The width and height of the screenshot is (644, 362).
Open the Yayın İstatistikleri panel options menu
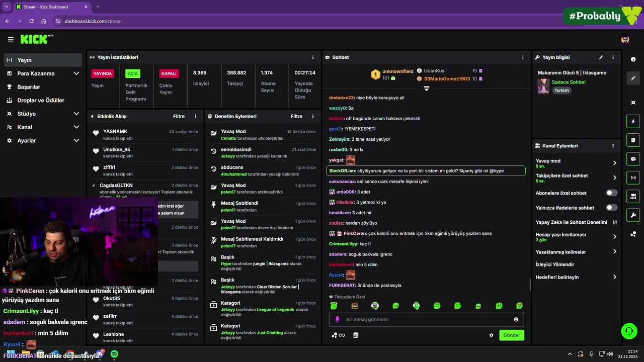[313, 57]
